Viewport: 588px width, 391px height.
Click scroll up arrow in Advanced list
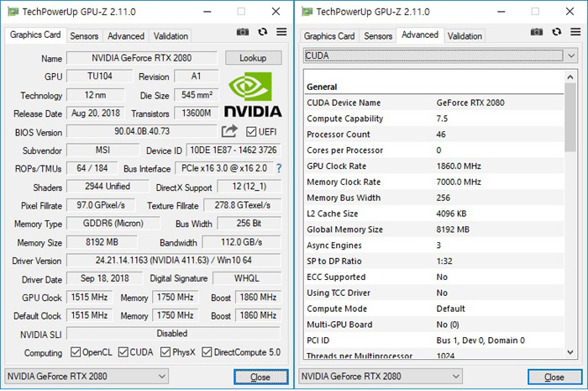pyautogui.click(x=570, y=77)
